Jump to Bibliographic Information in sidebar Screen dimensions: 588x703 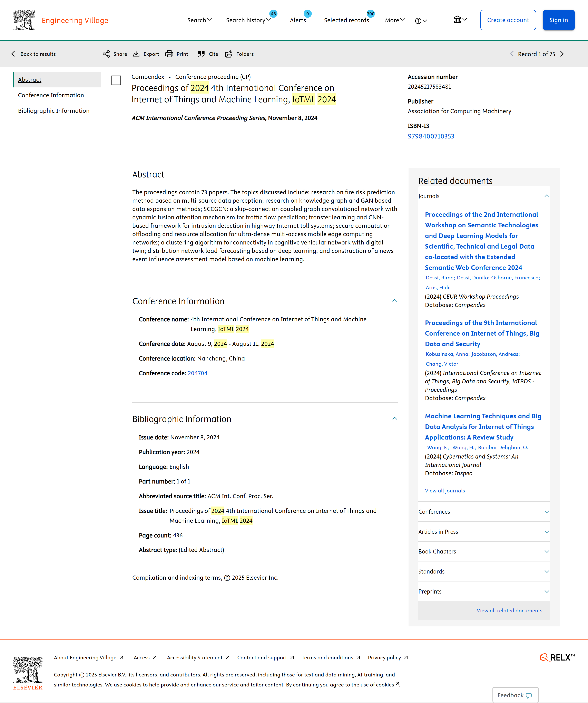53,111
